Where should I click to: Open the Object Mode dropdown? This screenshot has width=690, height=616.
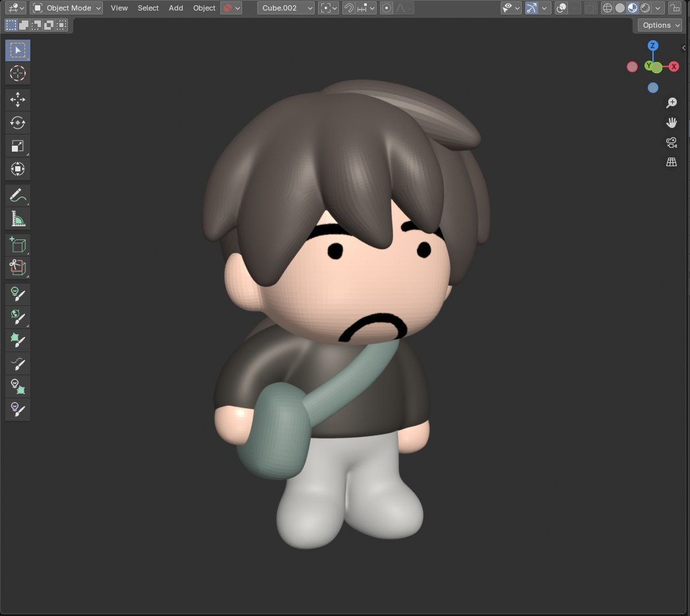coord(67,8)
